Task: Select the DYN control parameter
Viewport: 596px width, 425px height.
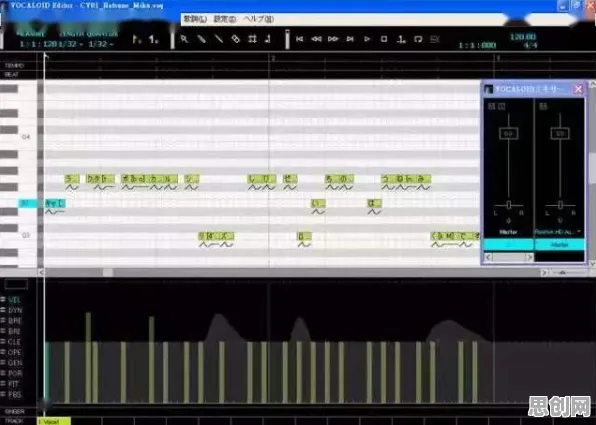Action: tap(14, 310)
